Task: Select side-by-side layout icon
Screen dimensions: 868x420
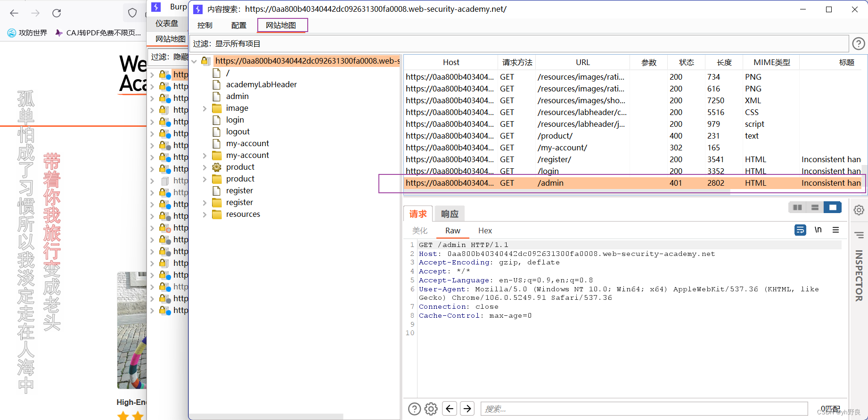Action: [797, 207]
